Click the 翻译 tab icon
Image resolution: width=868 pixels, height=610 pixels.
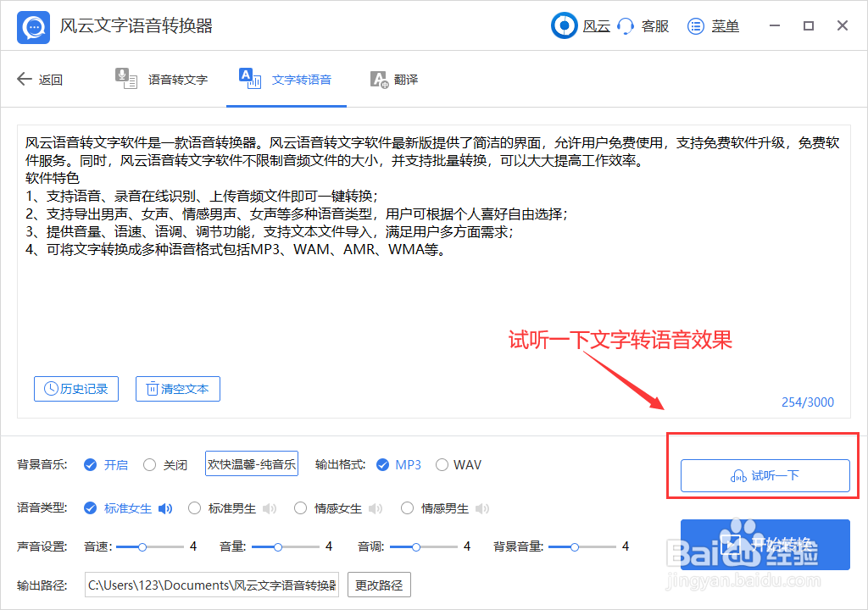pos(379,80)
